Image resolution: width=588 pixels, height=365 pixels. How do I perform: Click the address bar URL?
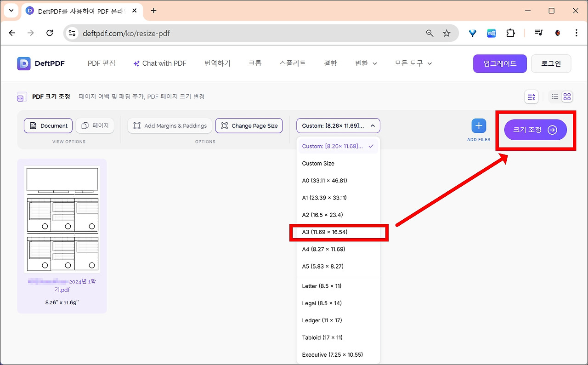(x=126, y=33)
